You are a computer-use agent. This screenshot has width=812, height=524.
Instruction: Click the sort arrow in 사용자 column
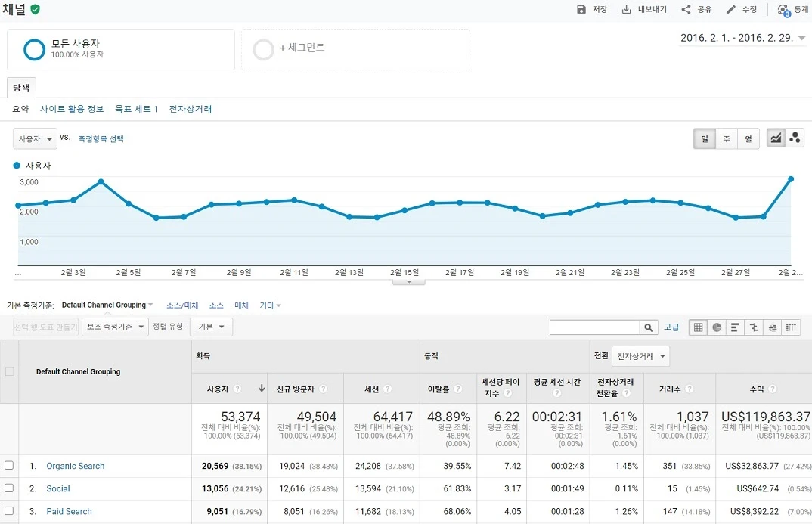point(262,389)
